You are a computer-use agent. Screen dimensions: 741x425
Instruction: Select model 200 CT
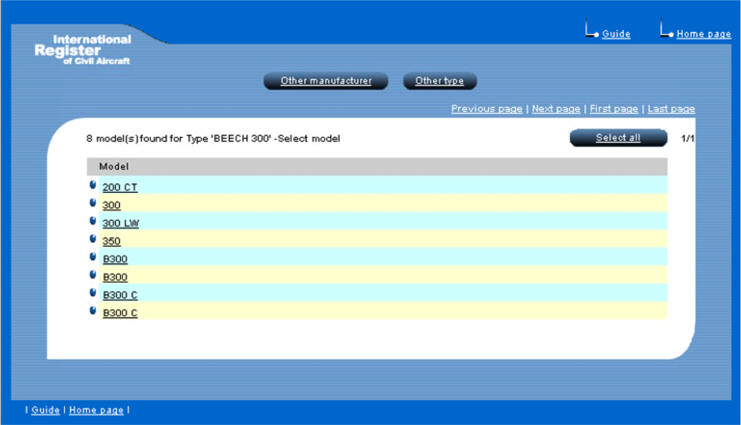click(120, 187)
